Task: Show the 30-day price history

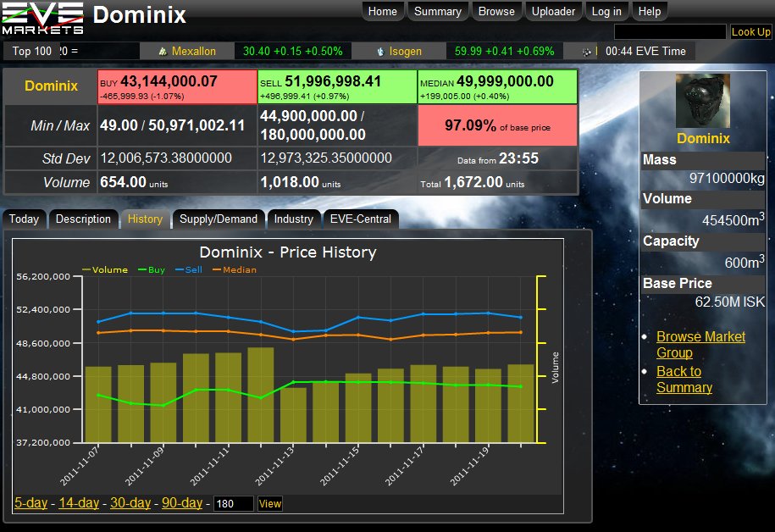Action: [x=130, y=503]
